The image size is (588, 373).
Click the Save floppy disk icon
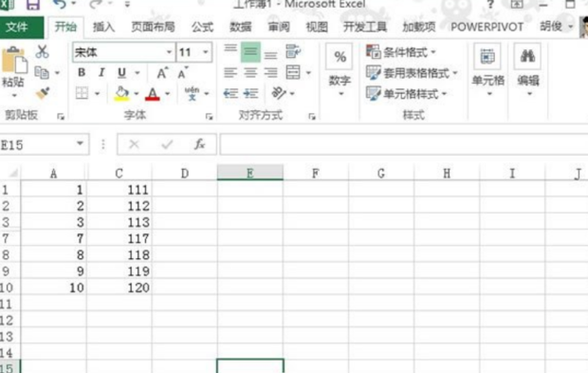click(33, 5)
